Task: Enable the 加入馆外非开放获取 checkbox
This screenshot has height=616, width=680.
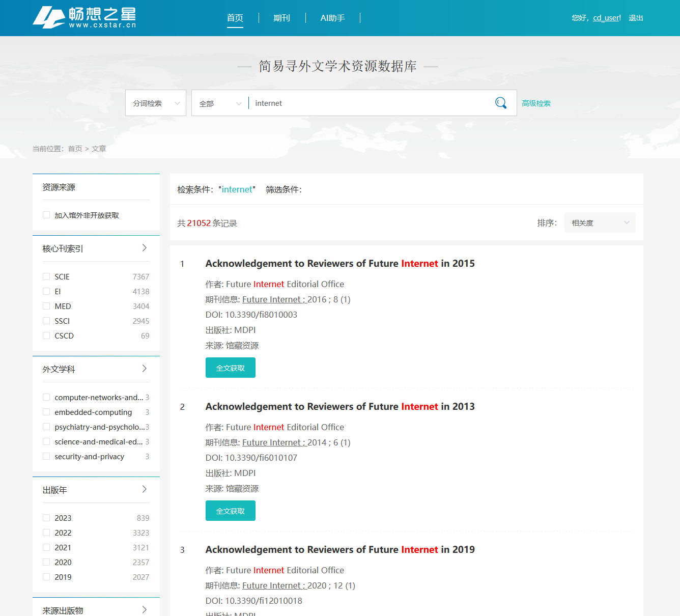Action: click(x=46, y=215)
